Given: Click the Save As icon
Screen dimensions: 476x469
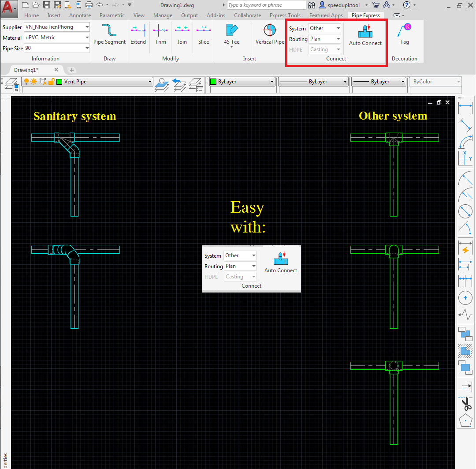Looking at the screenshot, I should click(57, 5).
